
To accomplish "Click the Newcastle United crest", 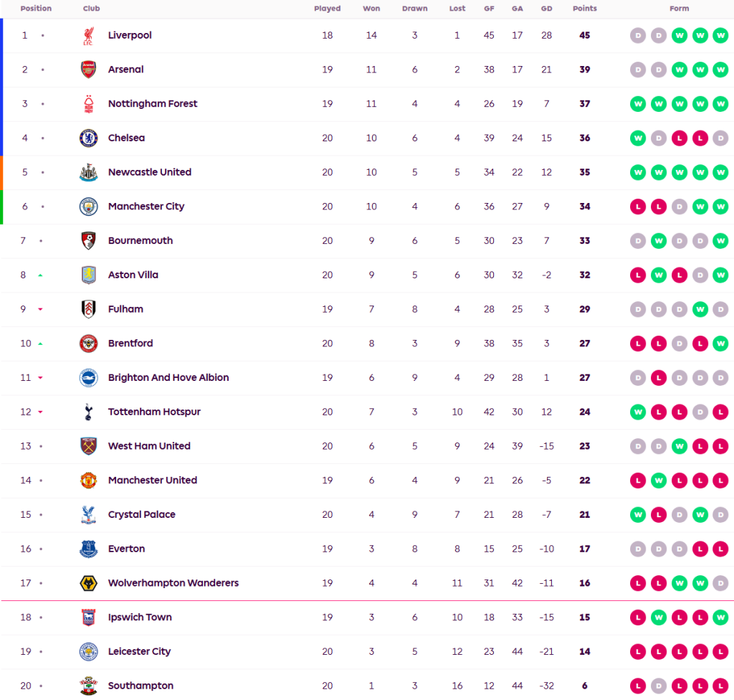I will point(88,172).
